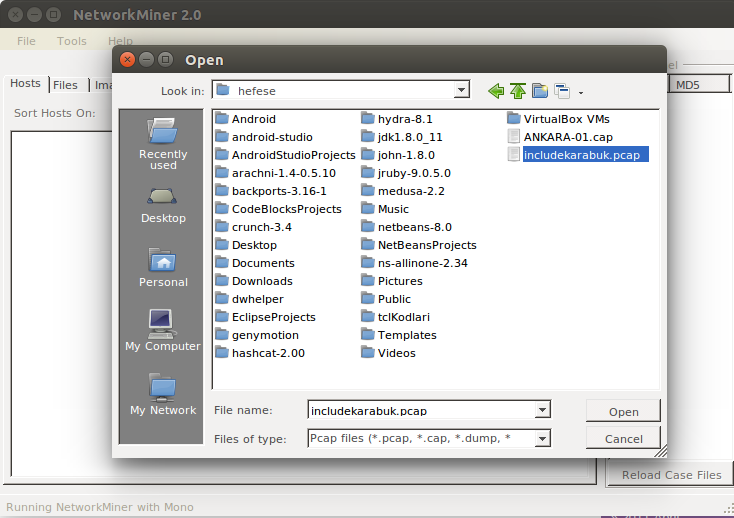
Task: Select the backports-3.16-1 folder
Action: tap(271, 191)
